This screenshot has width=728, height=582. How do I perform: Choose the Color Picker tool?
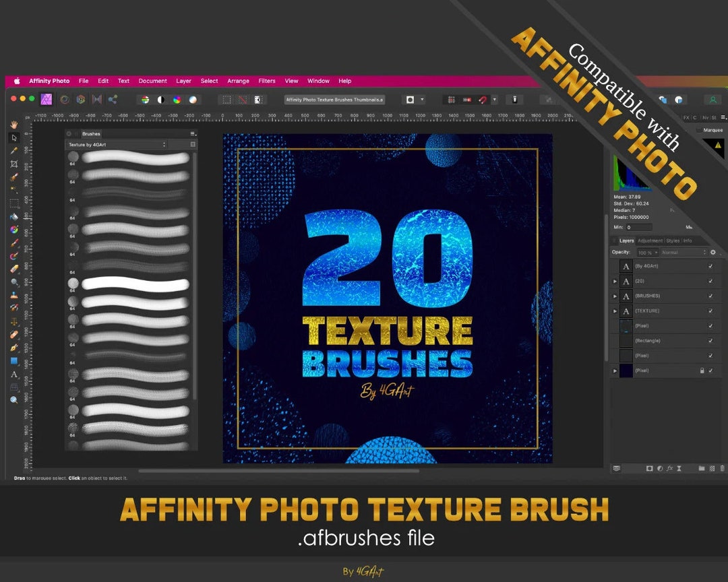tap(13, 152)
